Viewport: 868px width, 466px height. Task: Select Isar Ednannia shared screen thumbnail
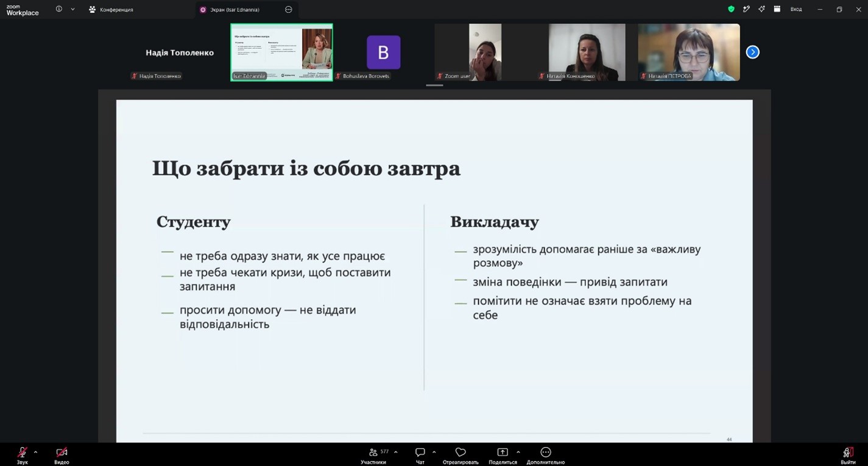coord(282,52)
